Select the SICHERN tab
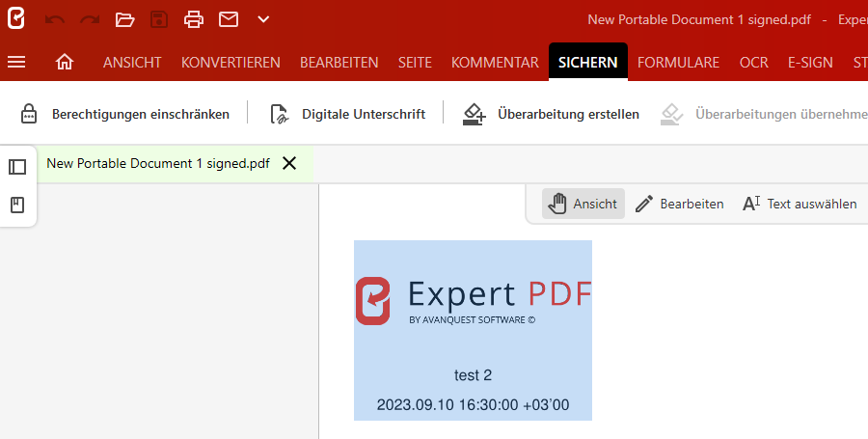The height and width of the screenshot is (439, 868). [588, 62]
